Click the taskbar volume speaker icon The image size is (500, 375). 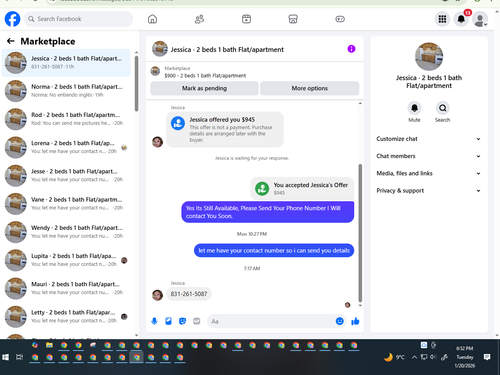(x=433, y=357)
